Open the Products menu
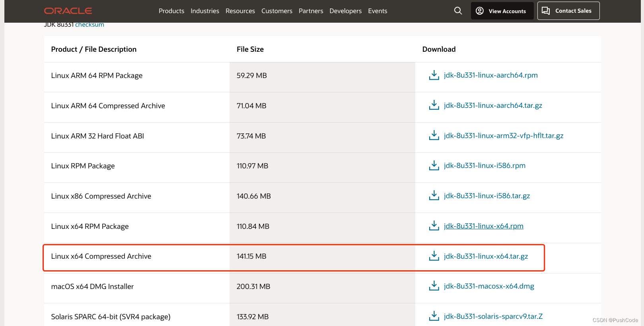This screenshot has width=644, height=326. [171, 11]
